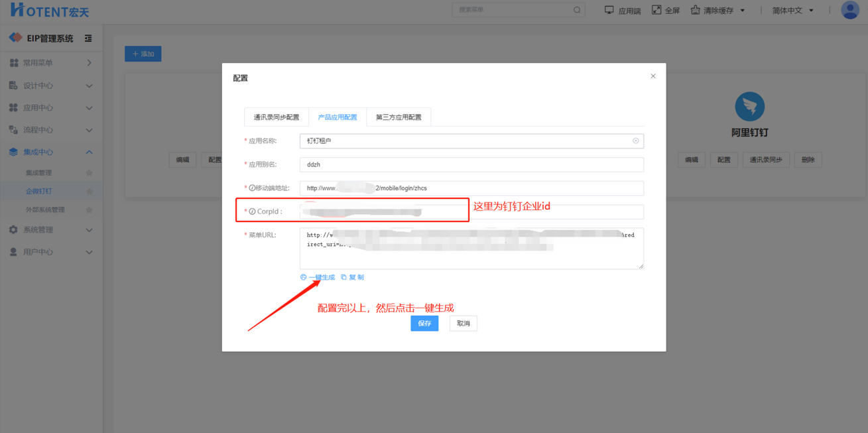Open 外部系统管理 in the sidebar
Viewport: 868px width, 433px height.
click(45, 210)
